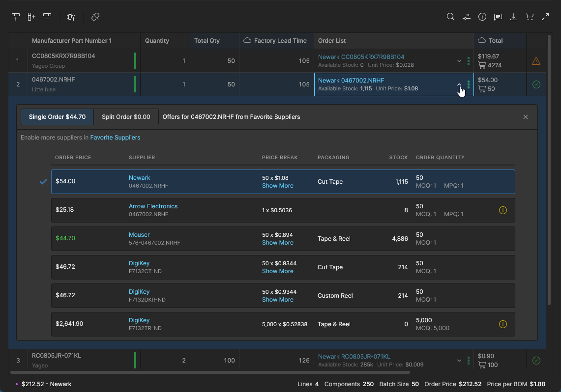This screenshot has width=561, height=392.
Task: Click warning icon on Arrow Electronics offer
Action: (502, 210)
